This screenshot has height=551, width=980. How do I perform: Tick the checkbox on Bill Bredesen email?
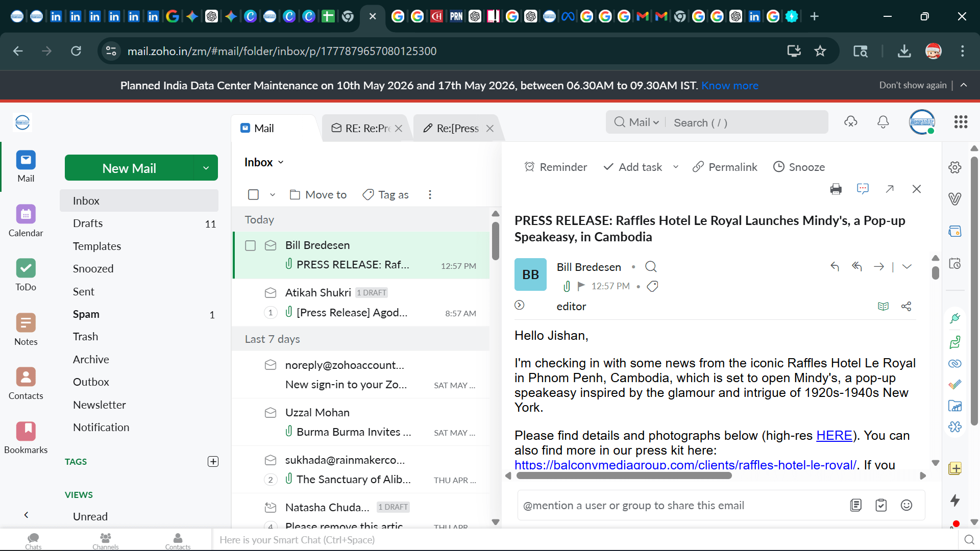(x=250, y=245)
